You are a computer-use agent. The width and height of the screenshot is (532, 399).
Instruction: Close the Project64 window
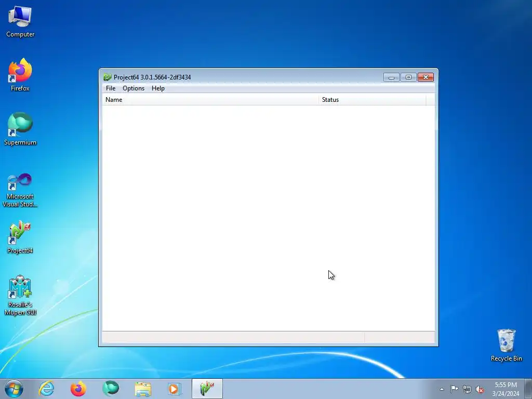(x=426, y=77)
